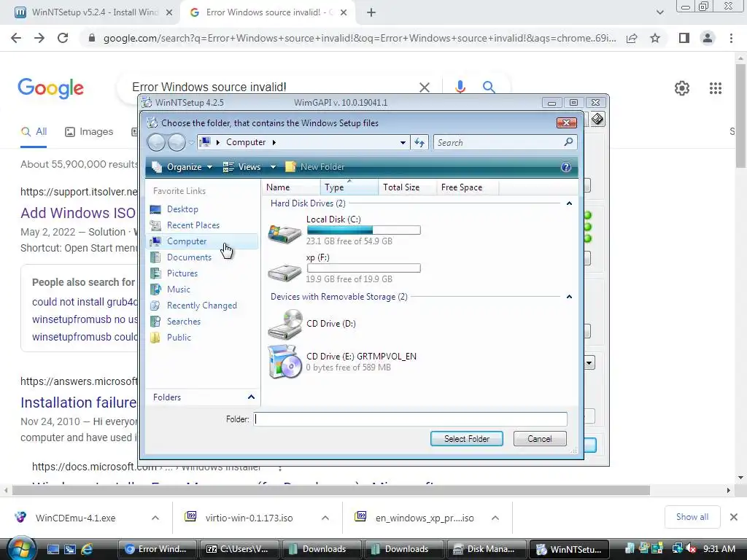The height and width of the screenshot is (560, 747).
Task: Click Chrome share page icon
Action: coord(632,38)
